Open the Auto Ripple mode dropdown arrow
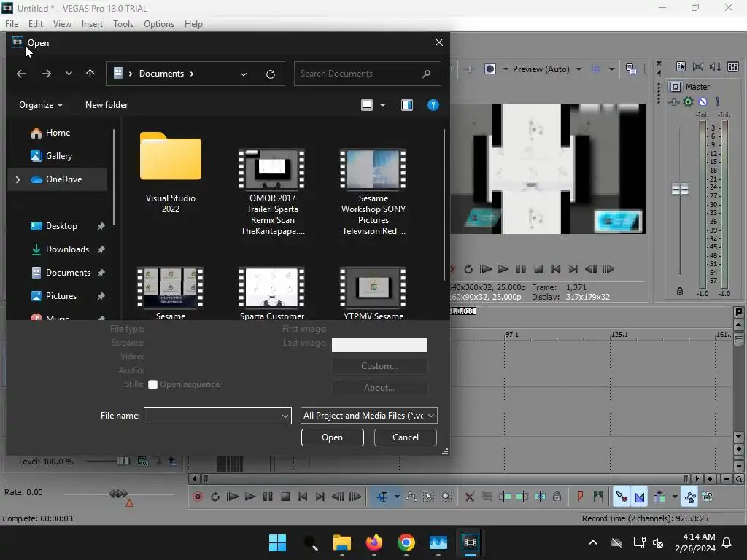747x560 pixels. coord(675,497)
